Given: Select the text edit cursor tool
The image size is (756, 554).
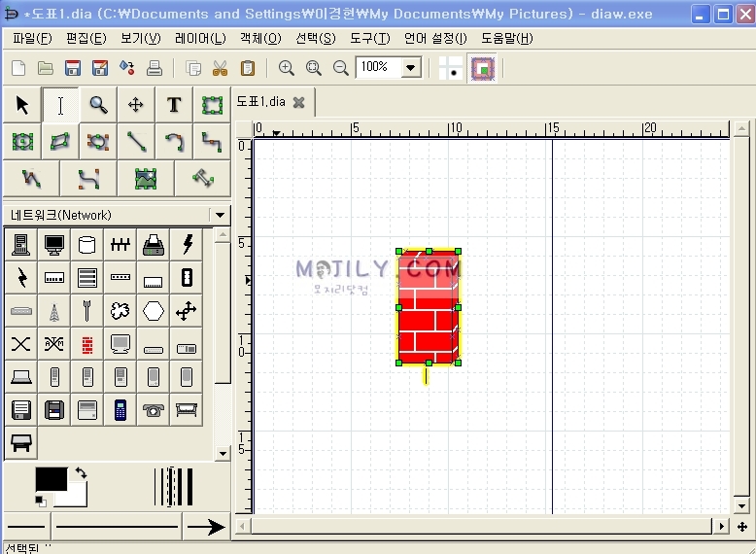Looking at the screenshot, I should 60,105.
